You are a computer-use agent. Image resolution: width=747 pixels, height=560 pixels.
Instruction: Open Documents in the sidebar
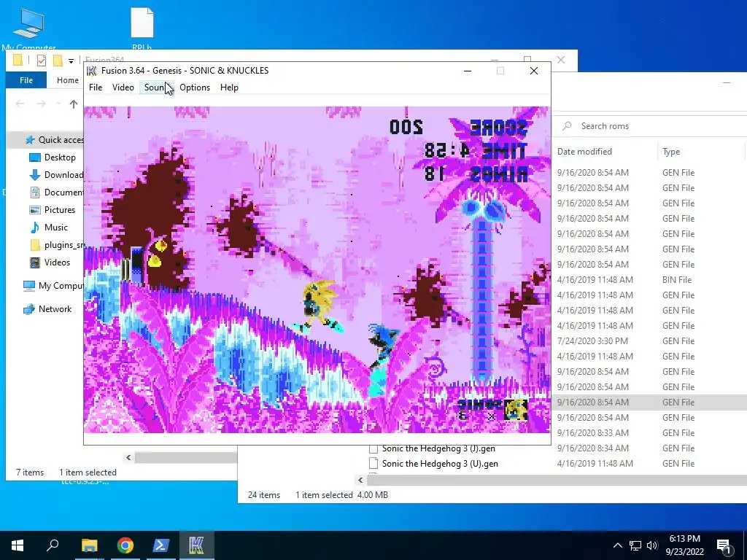click(56, 192)
